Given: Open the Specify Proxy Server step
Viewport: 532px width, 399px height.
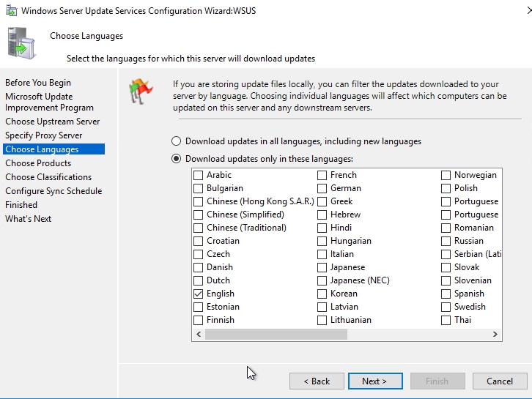Looking at the screenshot, I should 44,135.
